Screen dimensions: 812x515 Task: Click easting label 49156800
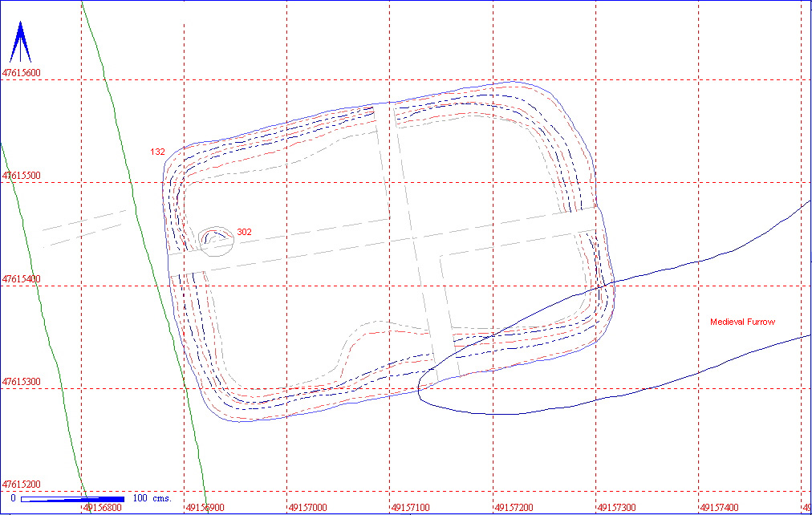pyautogui.click(x=103, y=508)
